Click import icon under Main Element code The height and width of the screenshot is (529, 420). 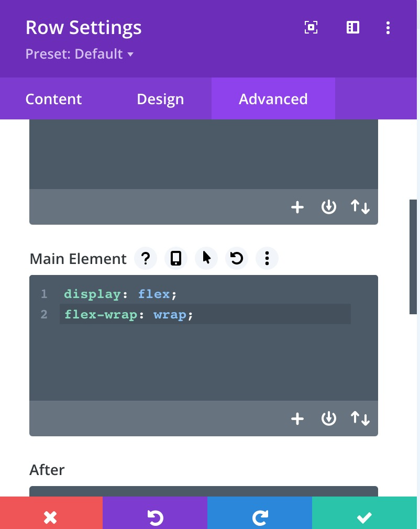328,418
